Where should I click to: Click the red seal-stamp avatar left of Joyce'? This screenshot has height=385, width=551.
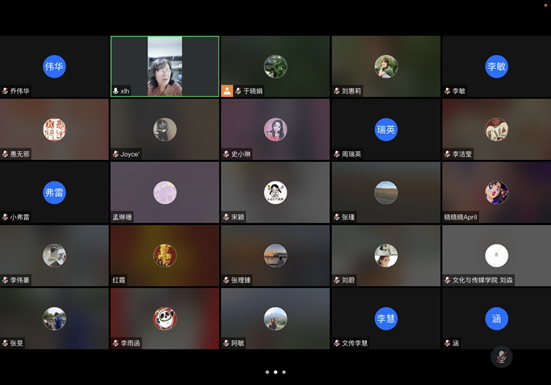pos(54,129)
